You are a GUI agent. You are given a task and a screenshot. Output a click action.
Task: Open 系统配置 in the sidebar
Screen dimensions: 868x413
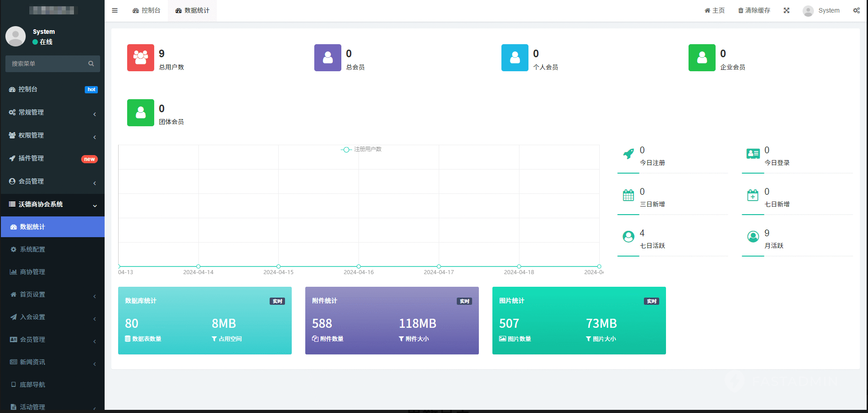coord(32,249)
